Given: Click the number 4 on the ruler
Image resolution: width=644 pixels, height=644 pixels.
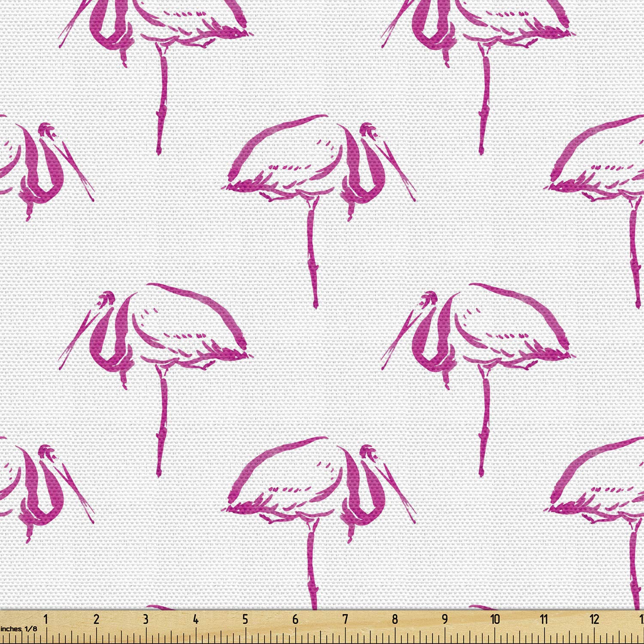Looking at the screenshot, I should click(196, 620).
